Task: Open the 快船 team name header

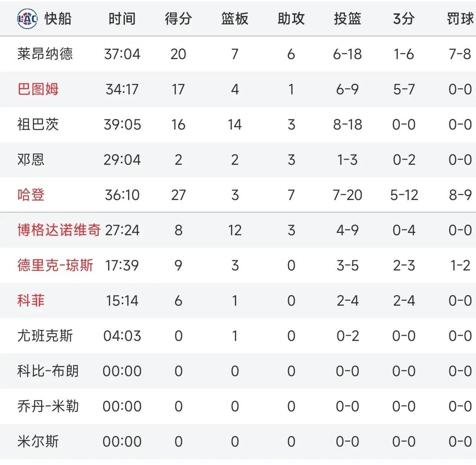Action: [x=58, y=18]
